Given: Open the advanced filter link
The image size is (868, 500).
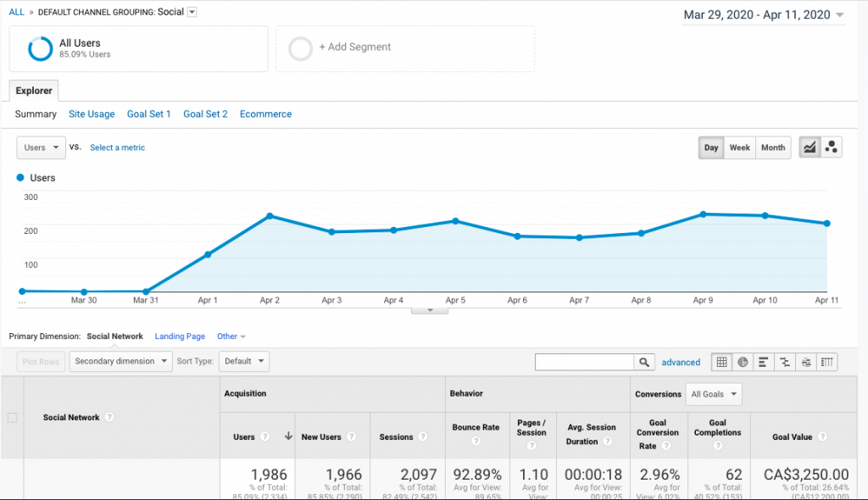Looking at the screenshot, I should [681, 362].
